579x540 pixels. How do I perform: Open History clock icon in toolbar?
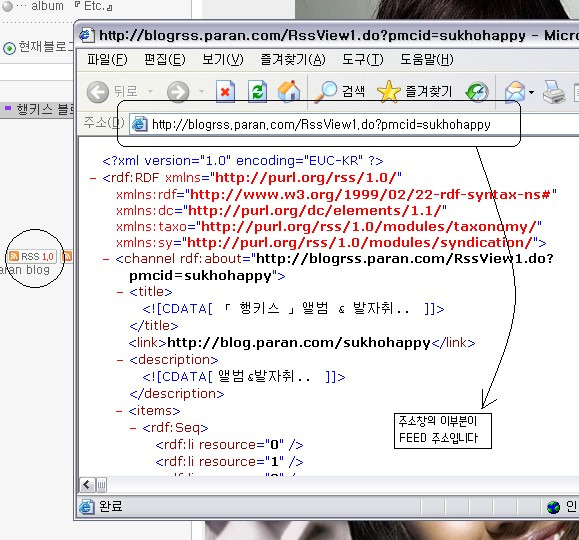click(477, 92)
